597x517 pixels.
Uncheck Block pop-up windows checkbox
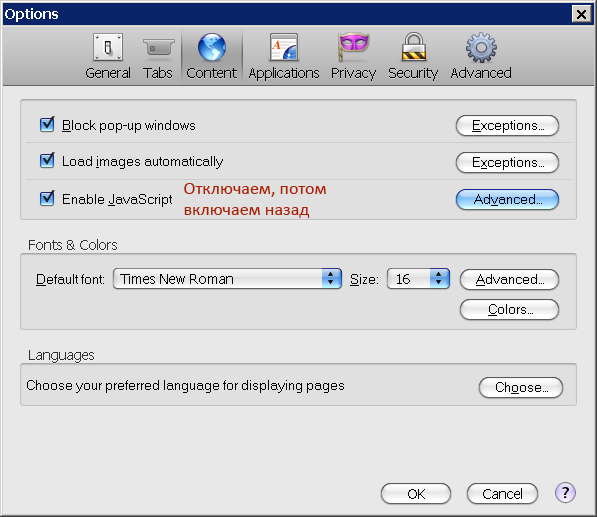click(x=47, y=124)
